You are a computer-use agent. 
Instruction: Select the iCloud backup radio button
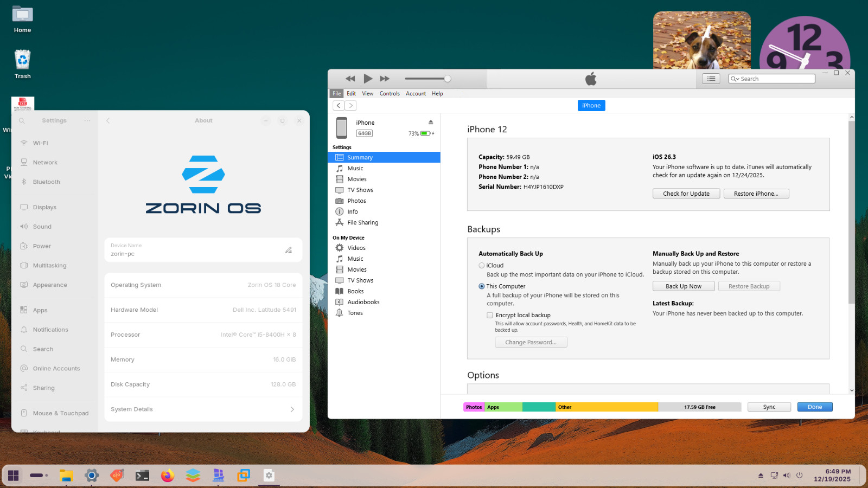pyautogui.click(x=482, y=266)
